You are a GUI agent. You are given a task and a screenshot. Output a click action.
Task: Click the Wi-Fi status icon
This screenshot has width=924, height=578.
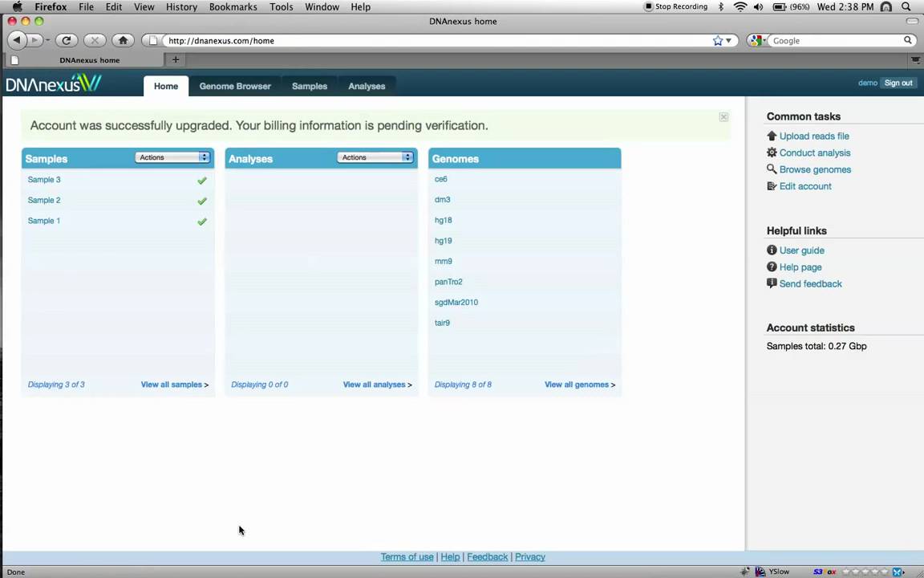tap(740, 7)
